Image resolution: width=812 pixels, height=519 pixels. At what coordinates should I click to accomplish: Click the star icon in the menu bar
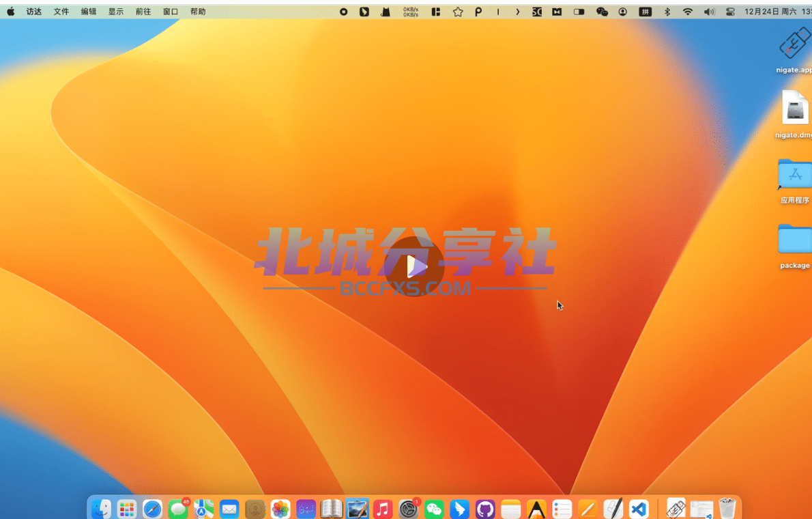pos(458,12)
